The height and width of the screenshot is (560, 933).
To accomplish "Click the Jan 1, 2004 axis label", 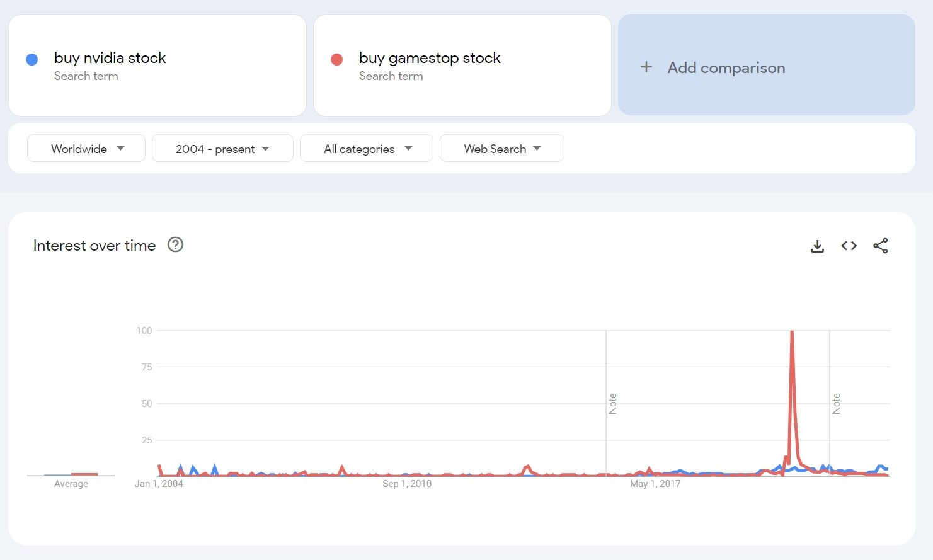I will click(159, 484).
